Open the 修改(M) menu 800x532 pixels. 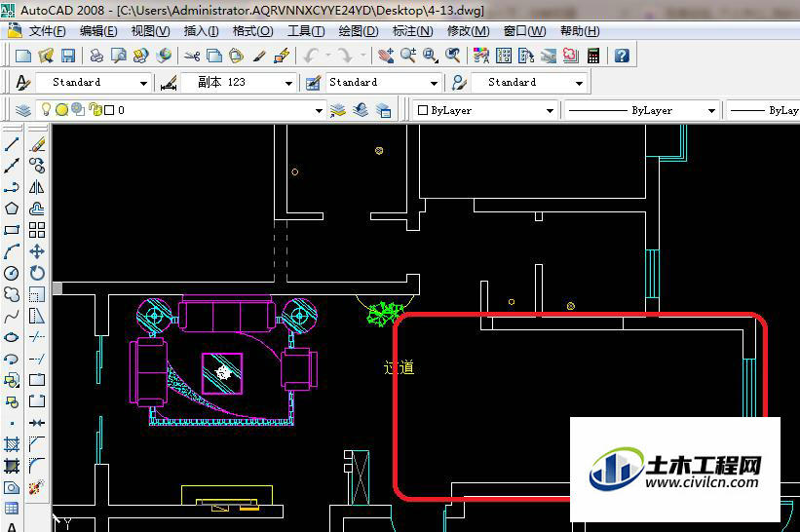[469, 31]
